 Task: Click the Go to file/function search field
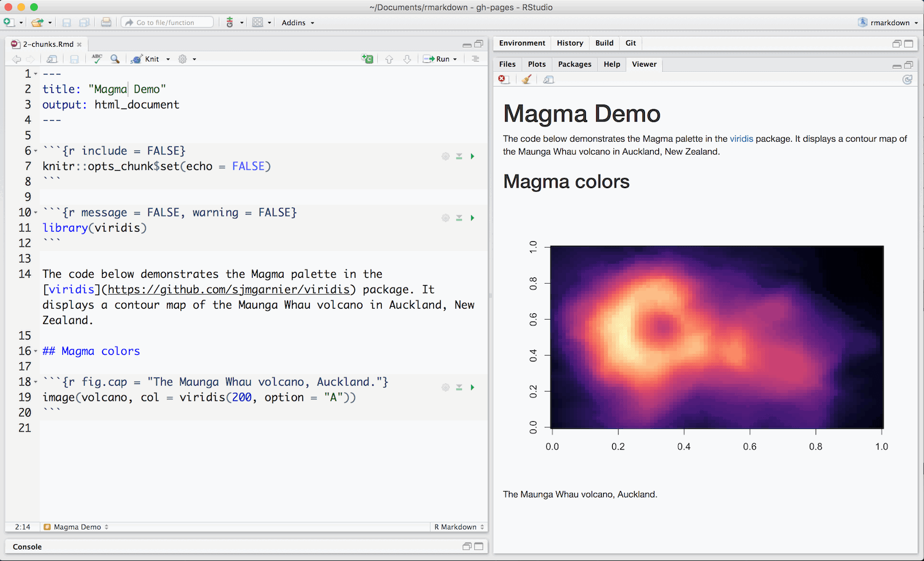pos(167,22)
